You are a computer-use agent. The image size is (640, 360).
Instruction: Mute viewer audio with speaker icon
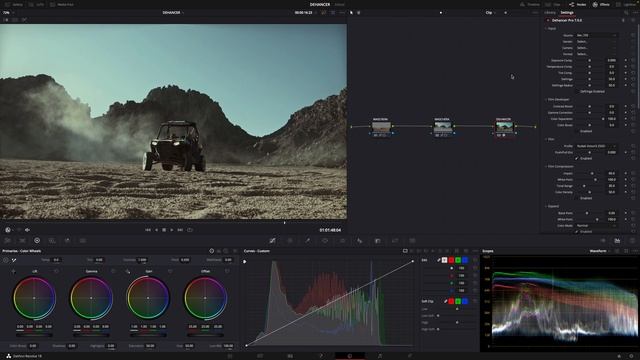[x=27, y=230]
